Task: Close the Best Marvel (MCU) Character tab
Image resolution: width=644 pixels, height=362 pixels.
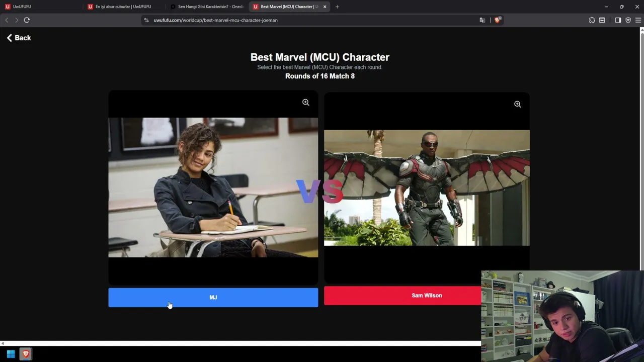Action: pyautogui.click(x=325, y=7)
